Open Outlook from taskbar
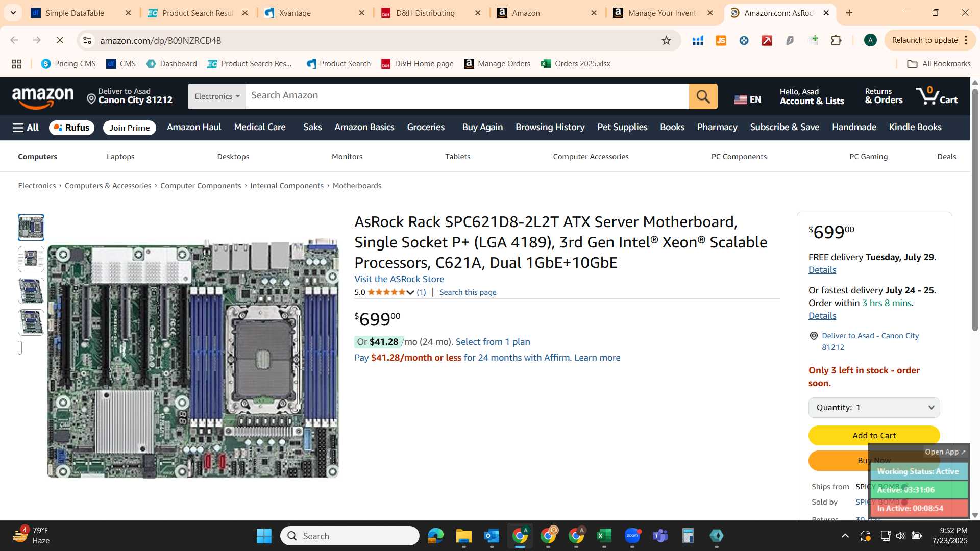980x551 pixels. click(492, 536)
